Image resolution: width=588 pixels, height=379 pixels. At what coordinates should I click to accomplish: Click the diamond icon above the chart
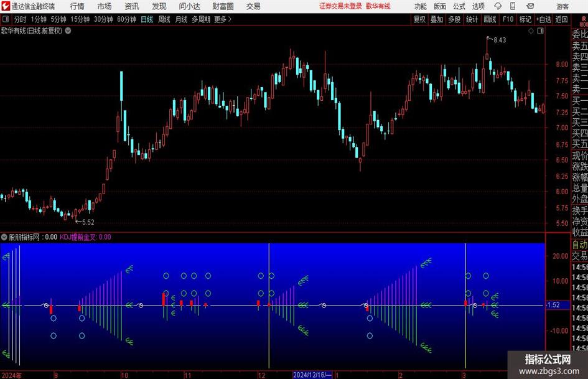[x=531, y=31]
